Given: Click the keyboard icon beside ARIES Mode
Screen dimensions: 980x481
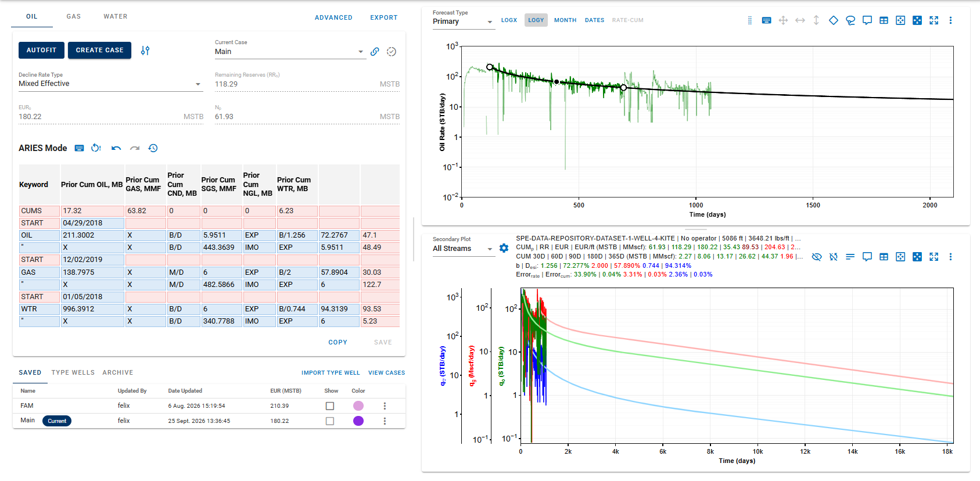Looking at the screenshot, I should click(80, 148).
